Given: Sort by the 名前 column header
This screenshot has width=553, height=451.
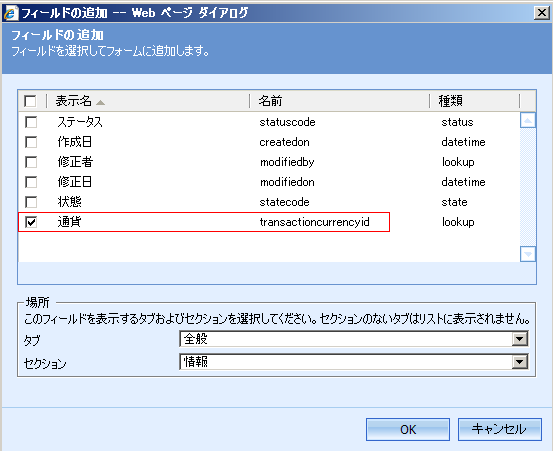Looking at the screenshot, I should click(x=339, y=101).
